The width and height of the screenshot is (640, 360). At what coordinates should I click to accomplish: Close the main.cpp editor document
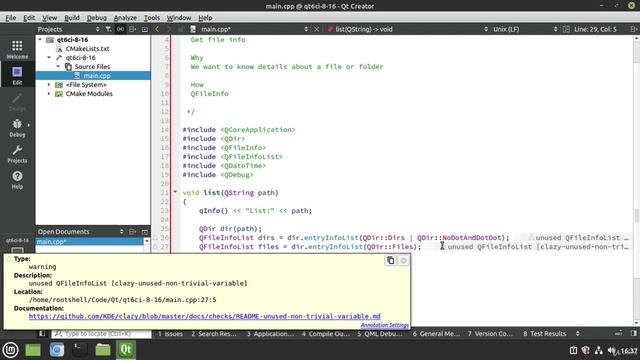[316, 29]
